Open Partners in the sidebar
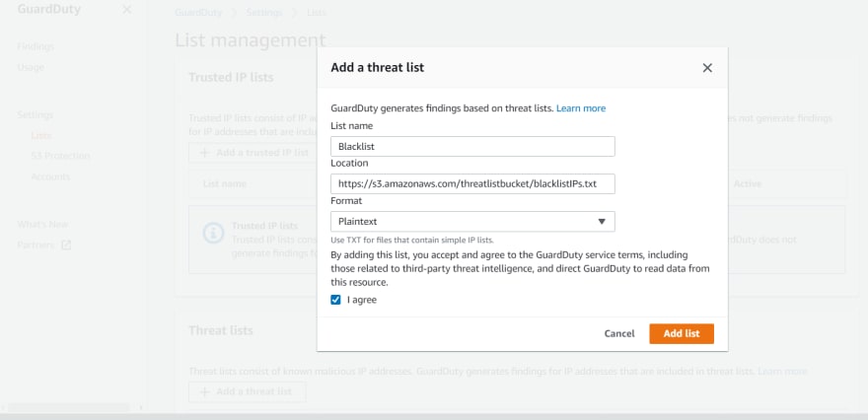868x420 pixels. pos(36,245)
